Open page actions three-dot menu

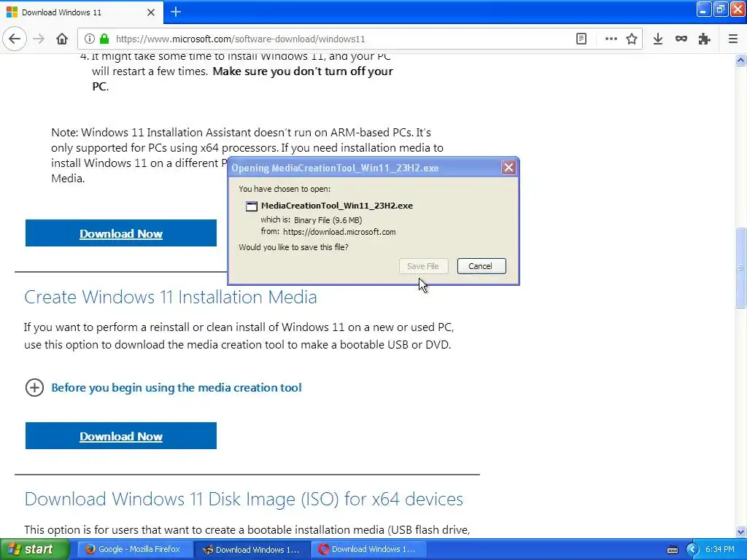(x=611, y=39)
